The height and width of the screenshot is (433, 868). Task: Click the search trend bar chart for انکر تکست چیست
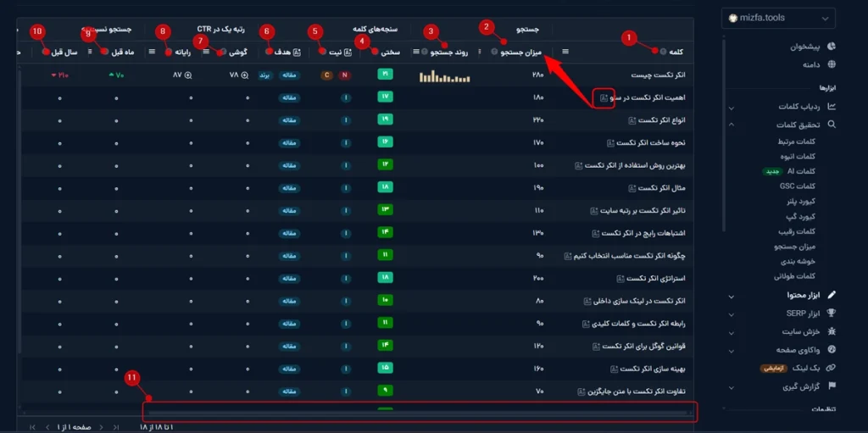pos(444,76)
